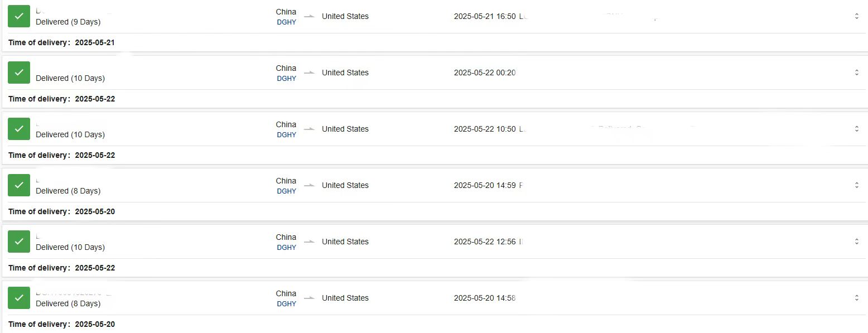Open DGHY carrier link in 2025-05-22 12:56 row
This screenshot has width=868, height=333.
287,248
